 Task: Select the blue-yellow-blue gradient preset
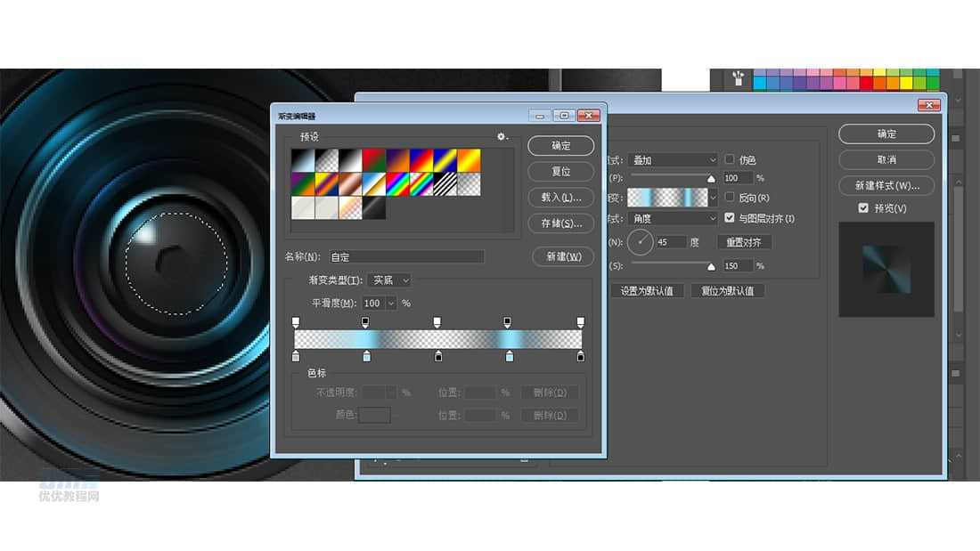(445, 160)
